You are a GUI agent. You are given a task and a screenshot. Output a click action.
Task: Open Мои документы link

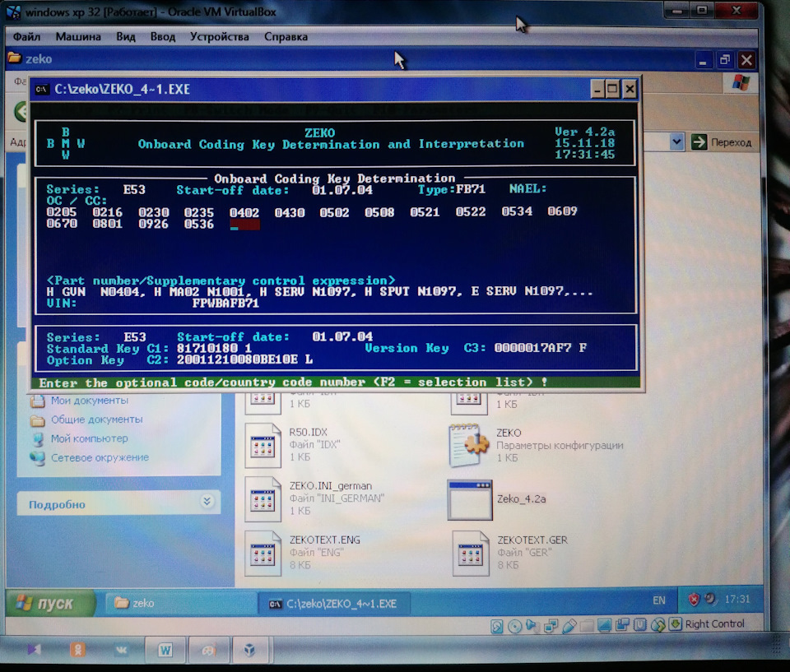89,401
